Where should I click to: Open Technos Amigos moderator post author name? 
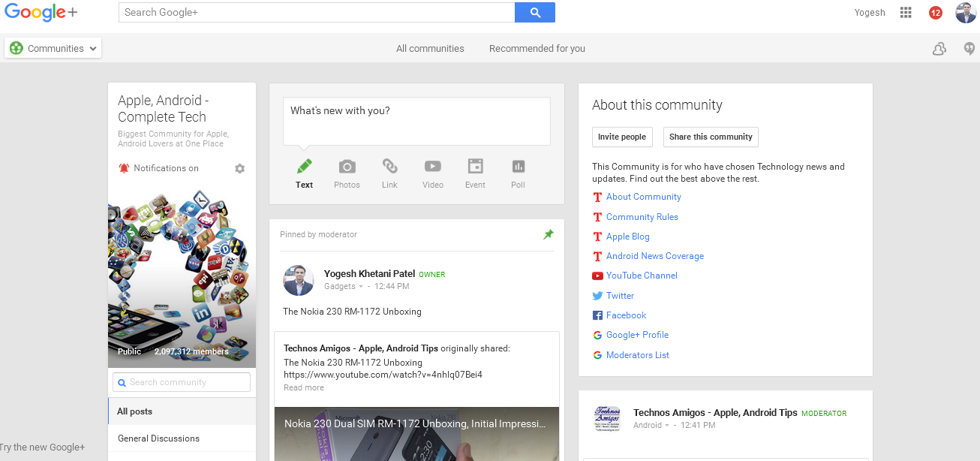(x=715, y=413)
